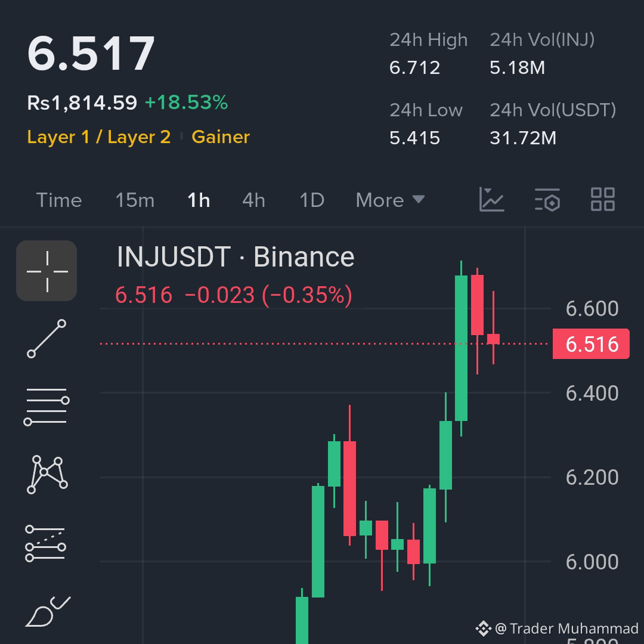
Task: Select the 1D interval tab
Action: click(312, 200)
